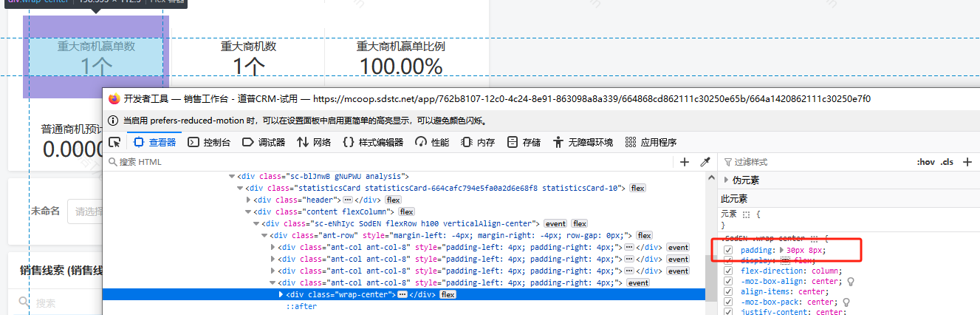Click the create new node plus icon
980x315 pixels.
click(x=685, y=162)
